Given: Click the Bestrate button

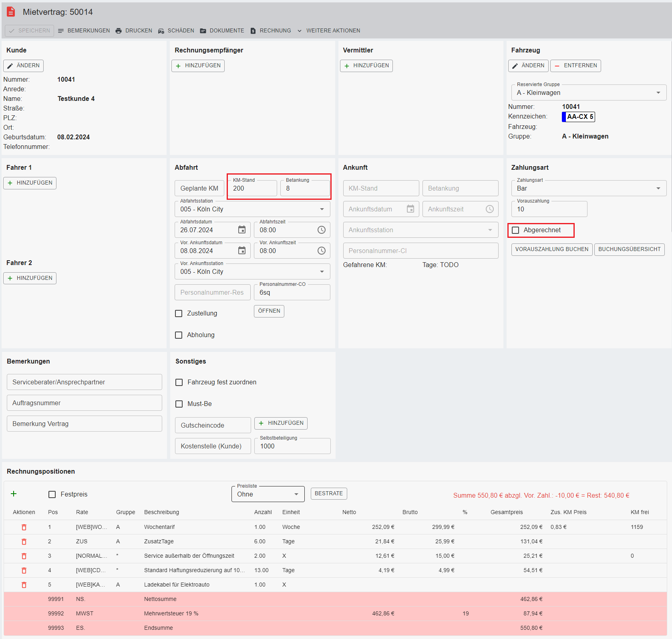Looking at the screenshot, I should (x=328, y=494).
